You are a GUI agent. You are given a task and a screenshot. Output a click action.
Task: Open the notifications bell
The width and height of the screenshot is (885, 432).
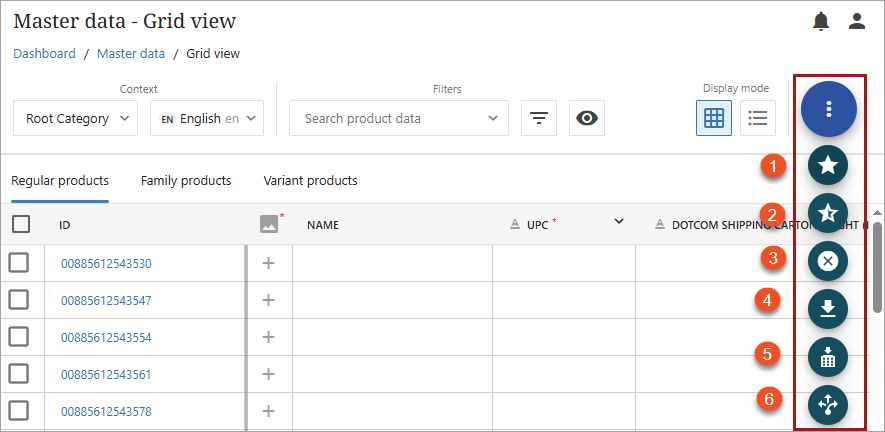pyautogui.click(x=821, y=21)
